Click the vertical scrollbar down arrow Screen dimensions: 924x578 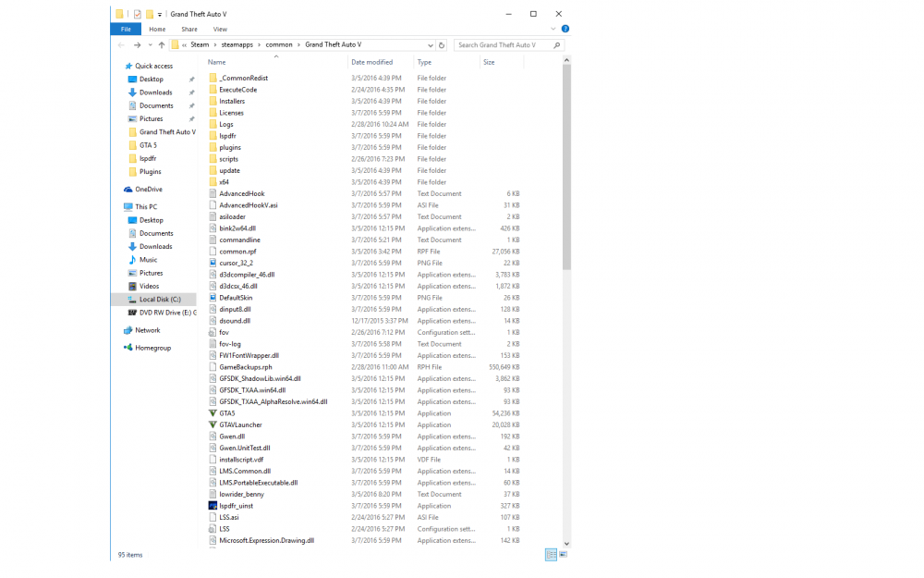pyautogui.click(x=566, y=544)
